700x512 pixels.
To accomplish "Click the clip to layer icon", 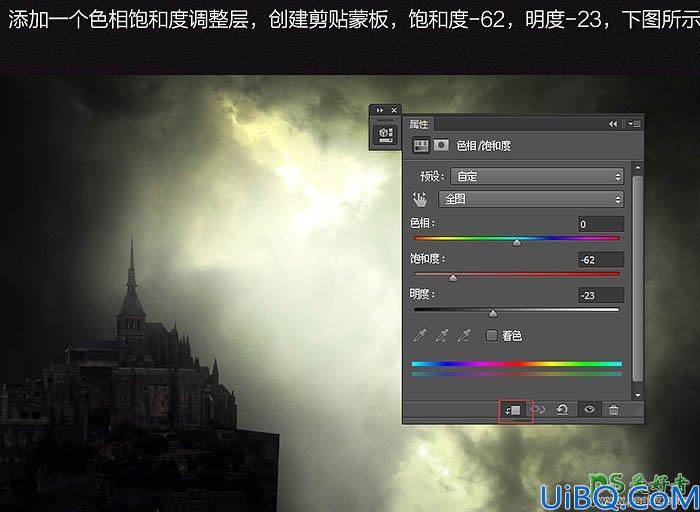I will 513,409.
